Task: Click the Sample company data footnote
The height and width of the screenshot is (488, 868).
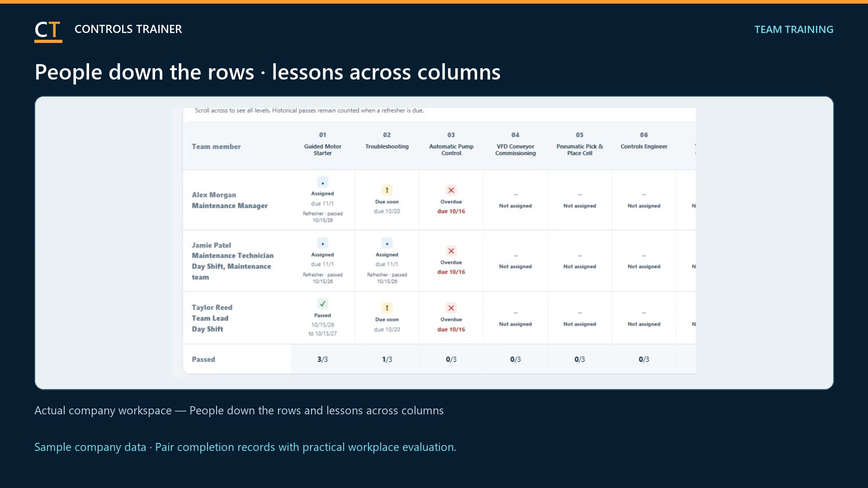Action: pyautogui.click(x=245, y=447)
